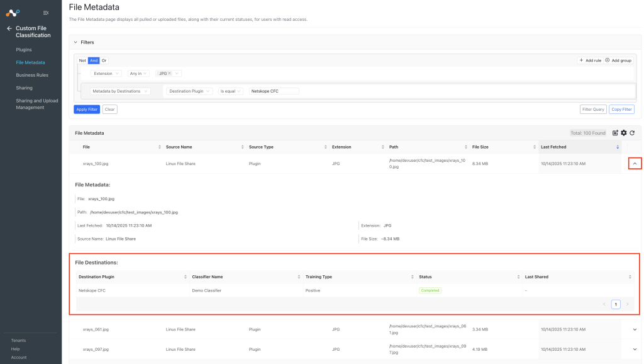
Task: Open the Extension field dropdown
Action: pyautogui.click(x=106, y=73)
